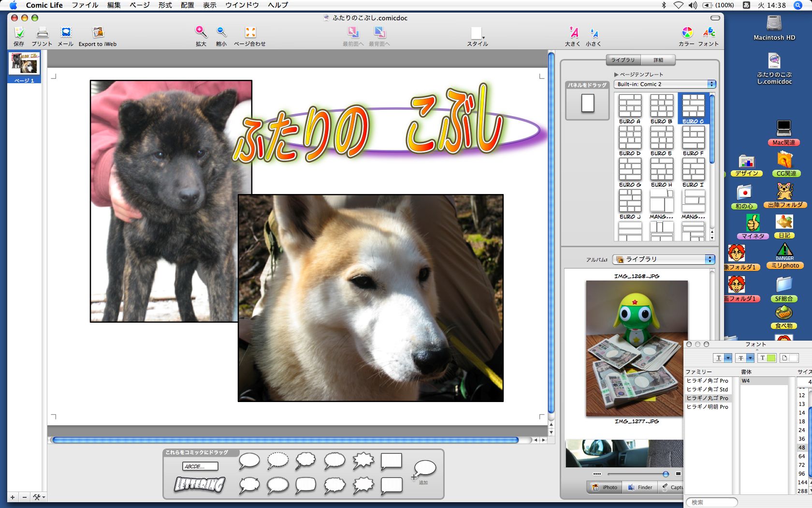Click the ページ合わせ (fit page) icon
This screenshot has width=812, height=508.
(250, 32)
